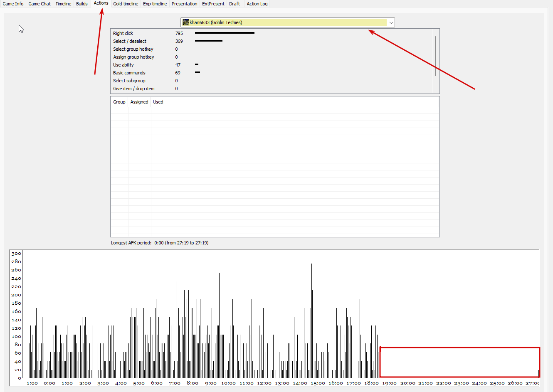Click the 6:00 label on the chart axis
The height and width of the screenshot is (392, 553).
(x=157, y=383)
